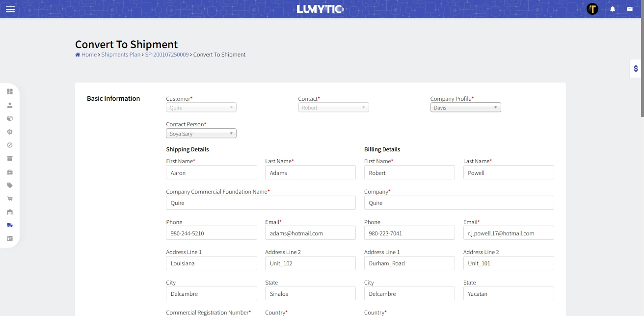Click the SP-200107250009 breadcrumb link
Screen dimensions: 644x316
point(167,55)
